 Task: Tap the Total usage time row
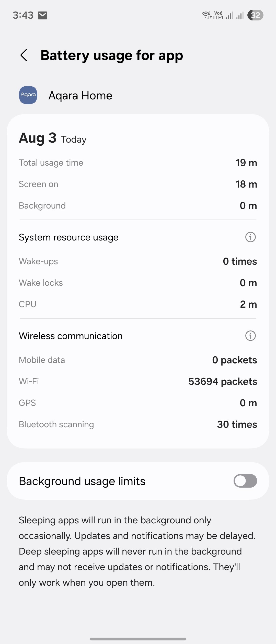click(x=138, y=163)
